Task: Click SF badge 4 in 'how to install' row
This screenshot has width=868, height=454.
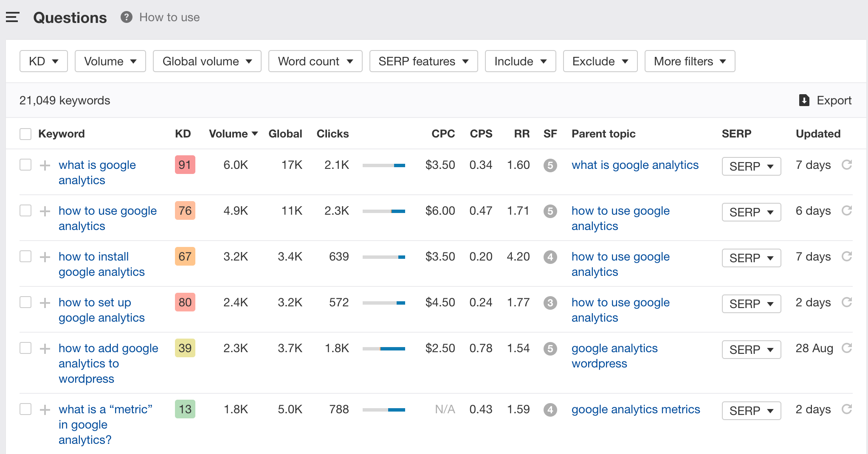Action: point(550,257)
